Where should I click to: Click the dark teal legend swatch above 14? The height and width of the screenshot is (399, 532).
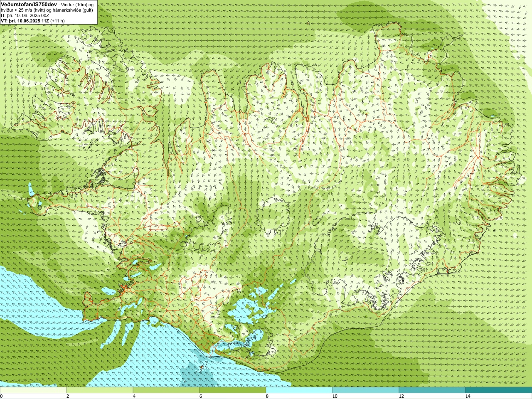pos(499,390)
